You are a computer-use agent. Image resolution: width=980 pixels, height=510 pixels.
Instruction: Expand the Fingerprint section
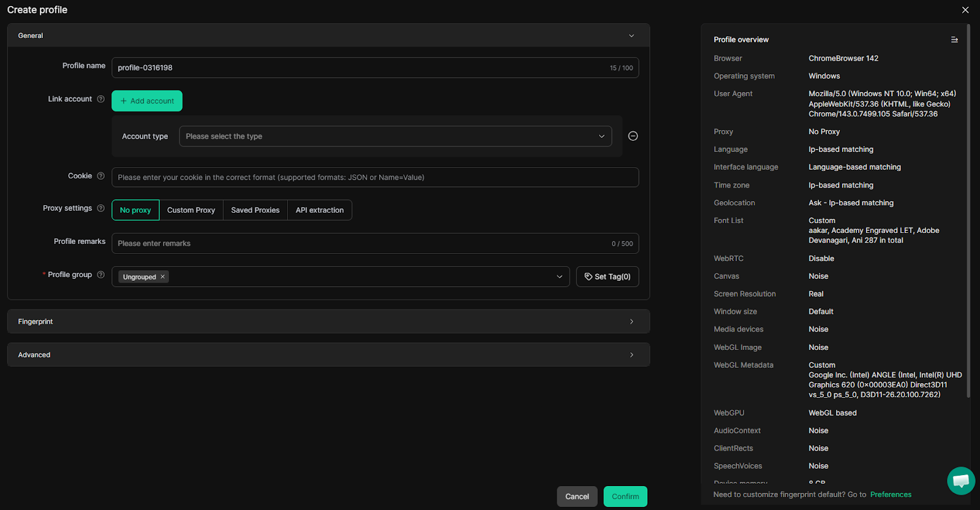tap(328, 322)
